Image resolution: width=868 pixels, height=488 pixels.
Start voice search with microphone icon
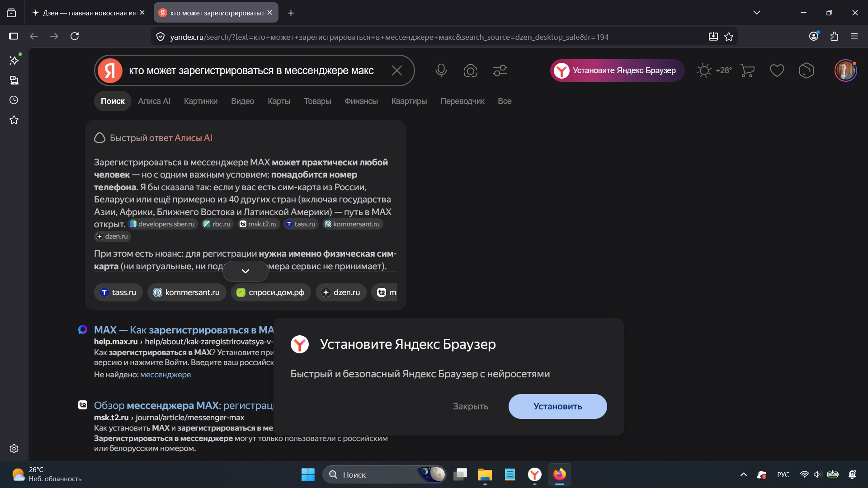point(441,70)
